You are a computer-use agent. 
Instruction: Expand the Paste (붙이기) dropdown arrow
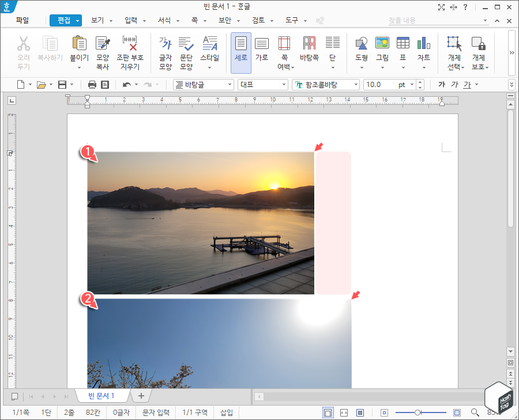tap(79, 68)
